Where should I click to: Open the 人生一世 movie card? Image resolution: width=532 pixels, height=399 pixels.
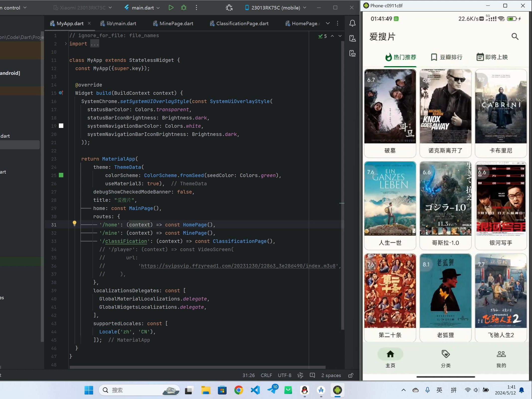tap(390, 205)
